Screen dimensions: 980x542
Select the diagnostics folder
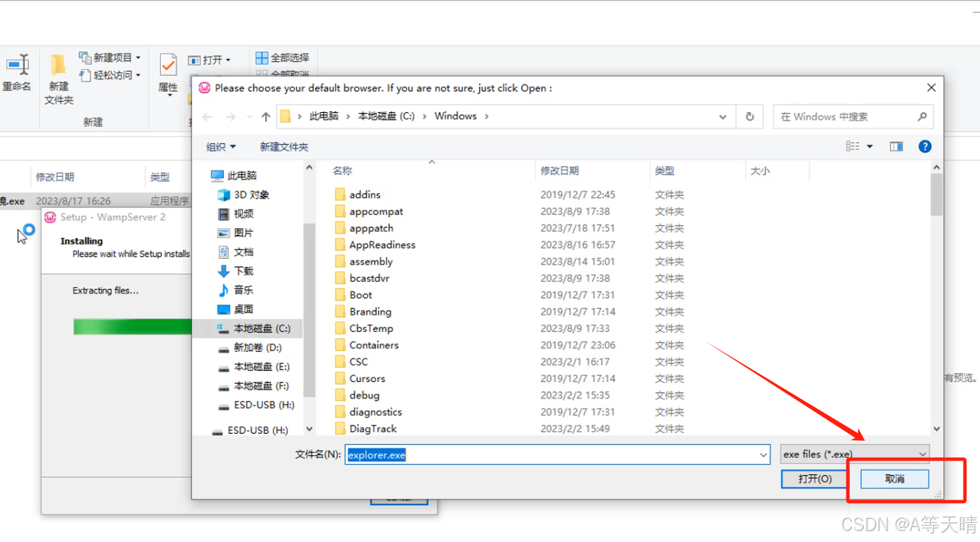click(x=375, y=412)
